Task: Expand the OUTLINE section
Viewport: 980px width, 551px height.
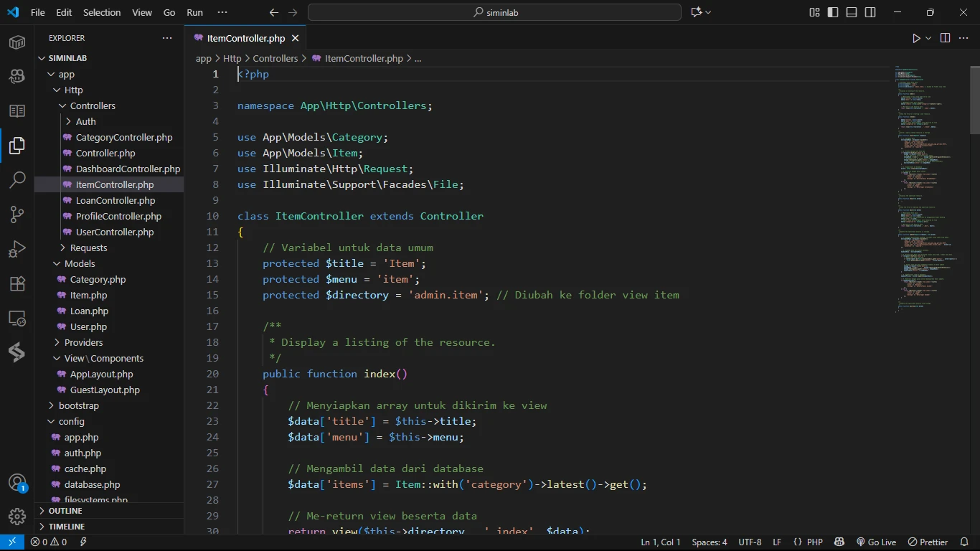Action: click(x=65, y=511)
